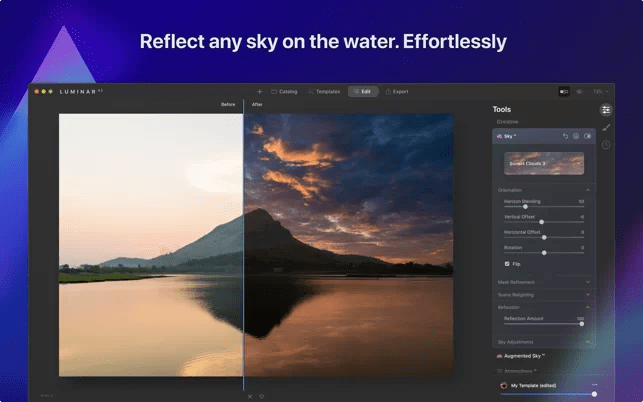Click the Sky tool circular mask icon
The height and width of the screenshot is (402, 643).
pyautogui.click(x=576, y=136)
